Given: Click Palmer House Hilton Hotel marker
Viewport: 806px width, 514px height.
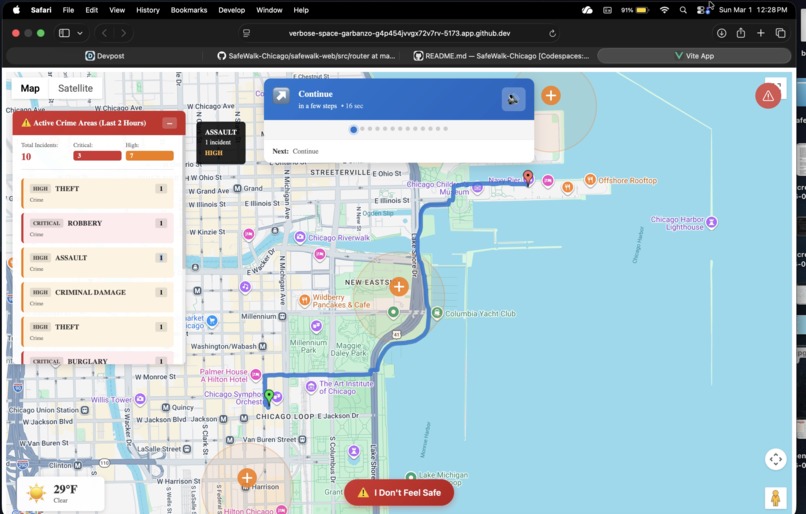Looking at the screenshot, I should [x=255, y=374].
